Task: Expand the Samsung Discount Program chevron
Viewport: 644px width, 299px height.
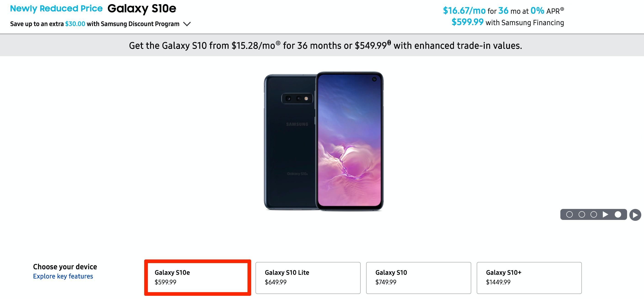Action: [x=187, y=24]
